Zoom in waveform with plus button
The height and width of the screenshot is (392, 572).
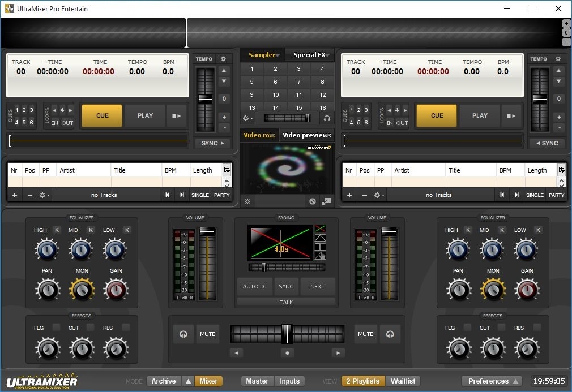[566, 24]
